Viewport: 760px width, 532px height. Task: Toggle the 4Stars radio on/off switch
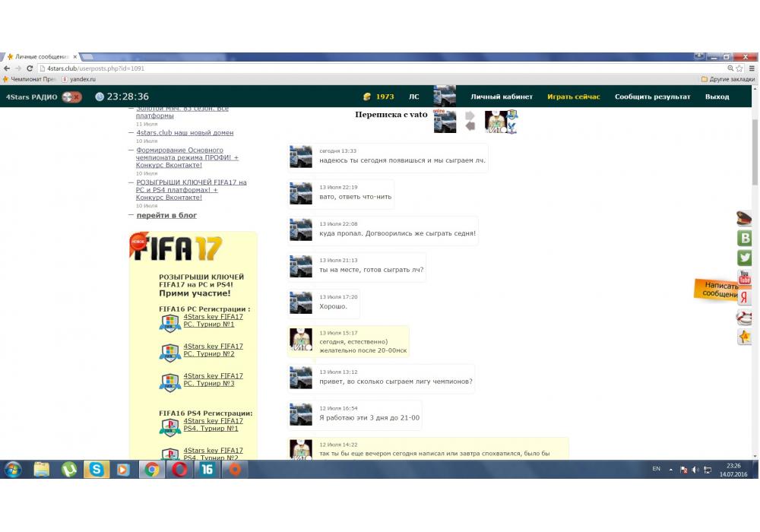(x=72, y=97)
